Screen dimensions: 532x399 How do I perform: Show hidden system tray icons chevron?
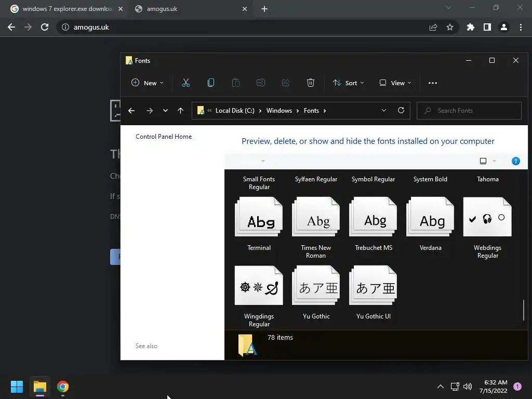(441, 387)
